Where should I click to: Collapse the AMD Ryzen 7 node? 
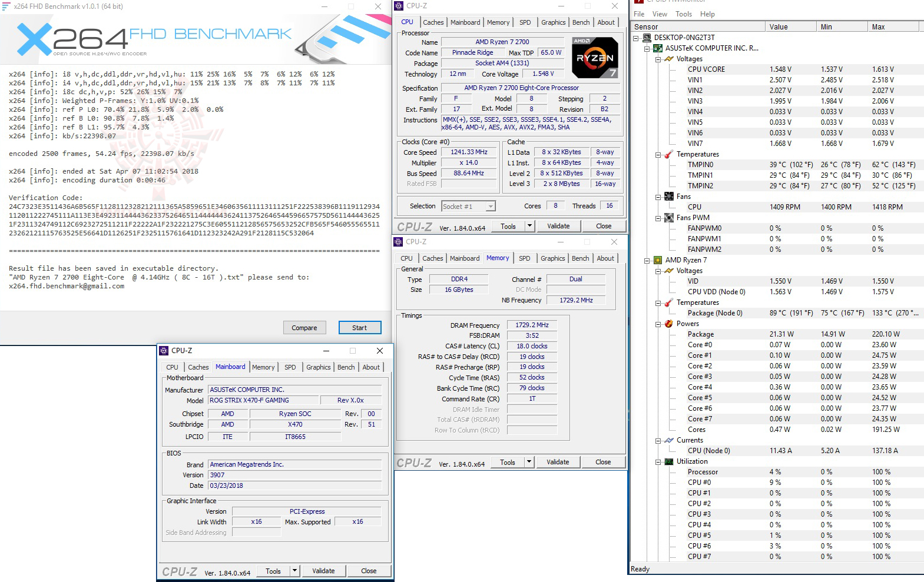(647, 260)
